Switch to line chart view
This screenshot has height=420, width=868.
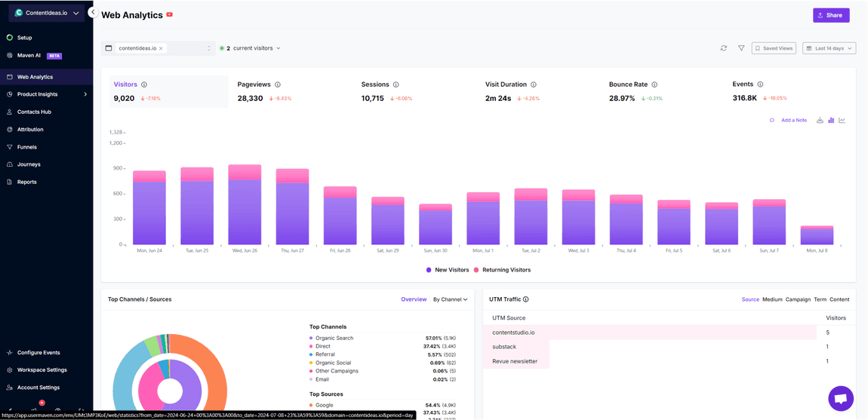(842, 121)
